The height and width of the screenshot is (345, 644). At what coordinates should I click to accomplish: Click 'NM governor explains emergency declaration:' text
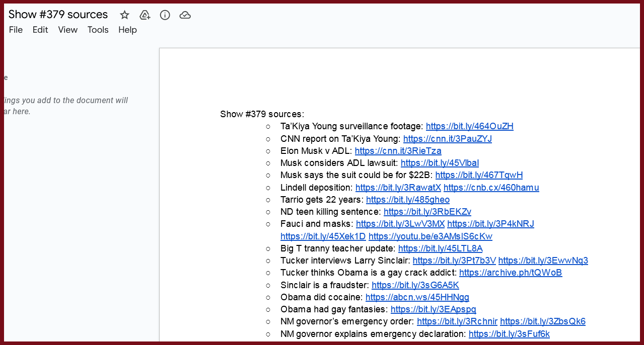click(x=374, y=334)
